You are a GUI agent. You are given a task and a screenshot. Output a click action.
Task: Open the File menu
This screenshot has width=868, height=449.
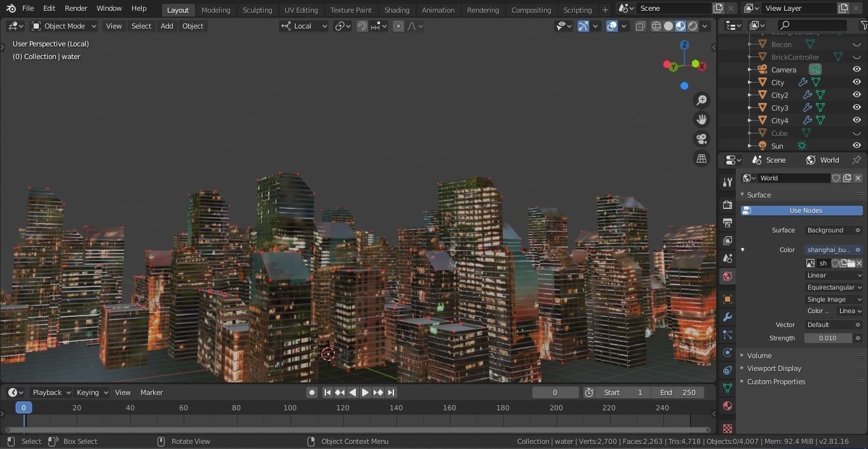click(28, 8)
